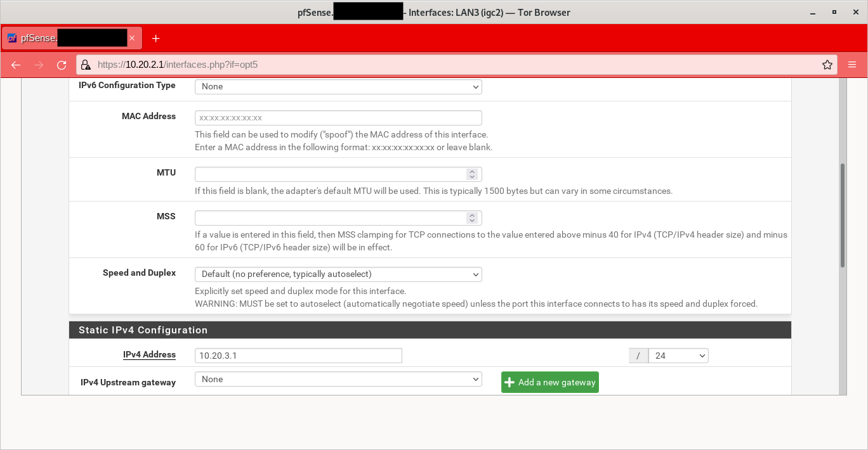Click the page vertical scrollbar
868x450 pixels.
coord(843,215)
